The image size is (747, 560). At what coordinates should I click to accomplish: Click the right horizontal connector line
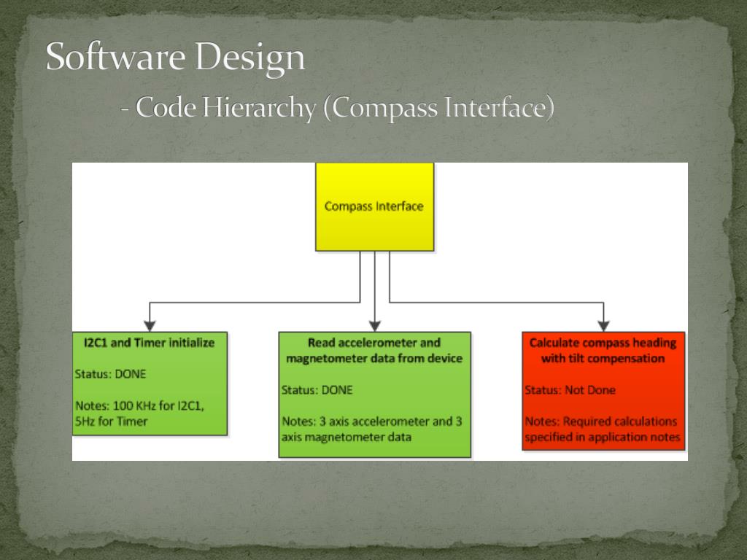tap(496, 302)
